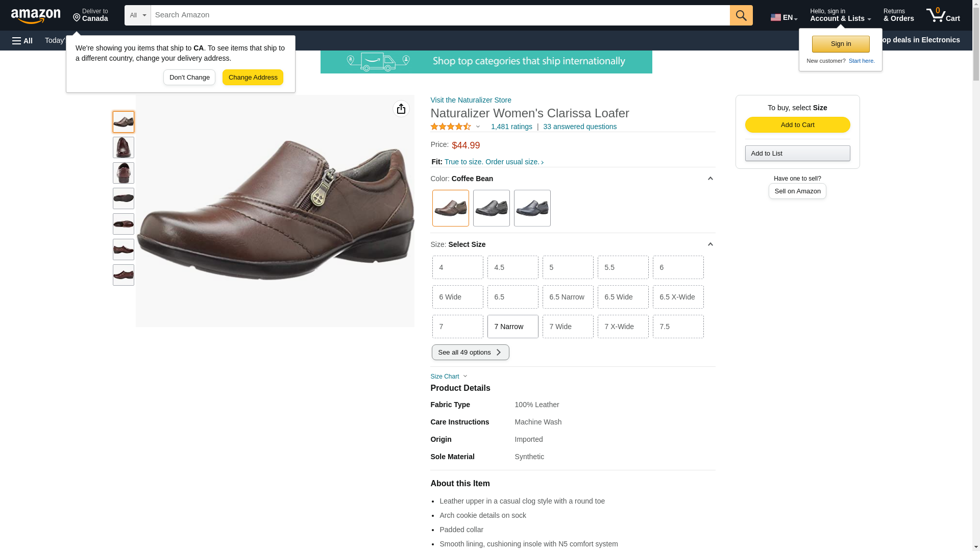Choose size 5.5 option
The image size is (980, 551).
click(x=623, y=267)
